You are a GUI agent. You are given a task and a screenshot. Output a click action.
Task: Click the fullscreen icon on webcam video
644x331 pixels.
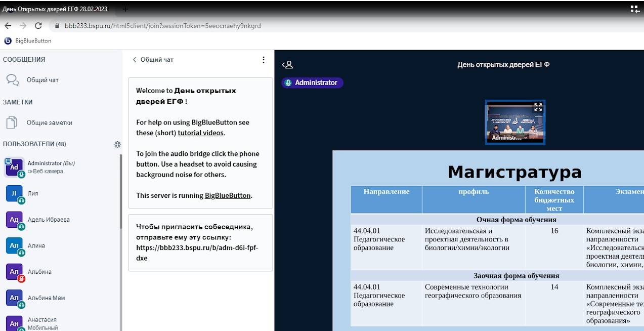coord(538,107)
